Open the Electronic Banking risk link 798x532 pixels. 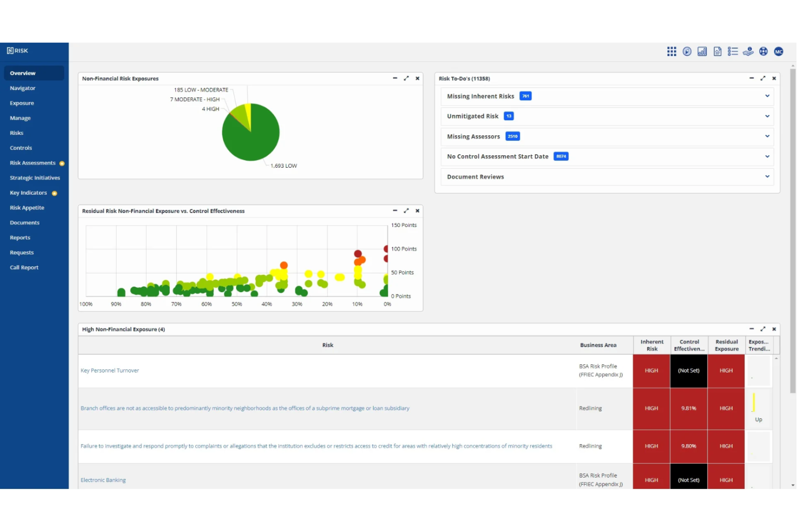103,480
